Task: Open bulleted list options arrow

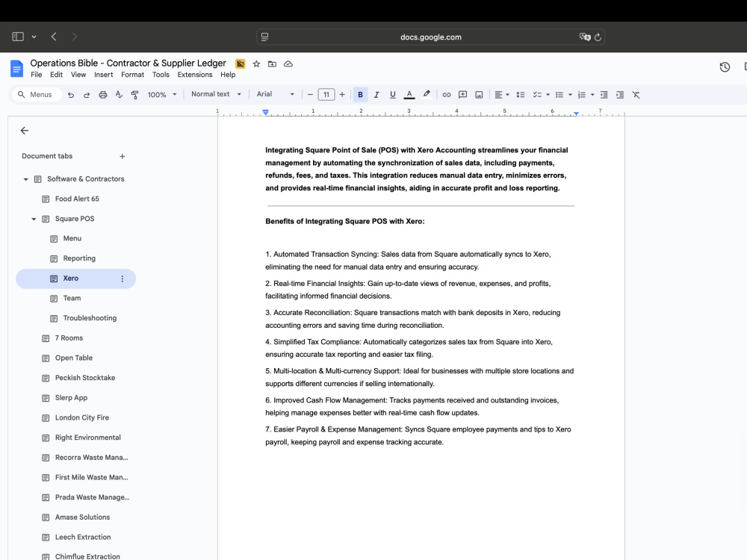Action: click(x=570, y=95)
